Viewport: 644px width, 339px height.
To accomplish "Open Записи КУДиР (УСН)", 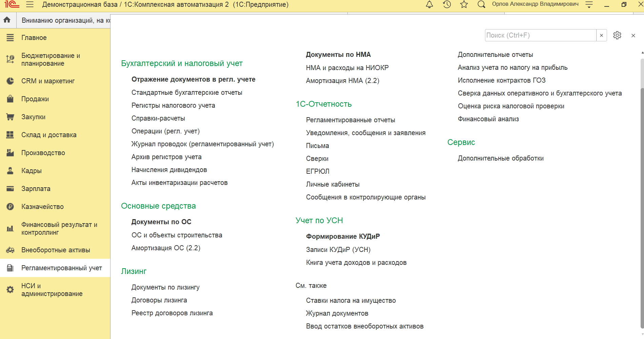I will [x=338, y=250].
